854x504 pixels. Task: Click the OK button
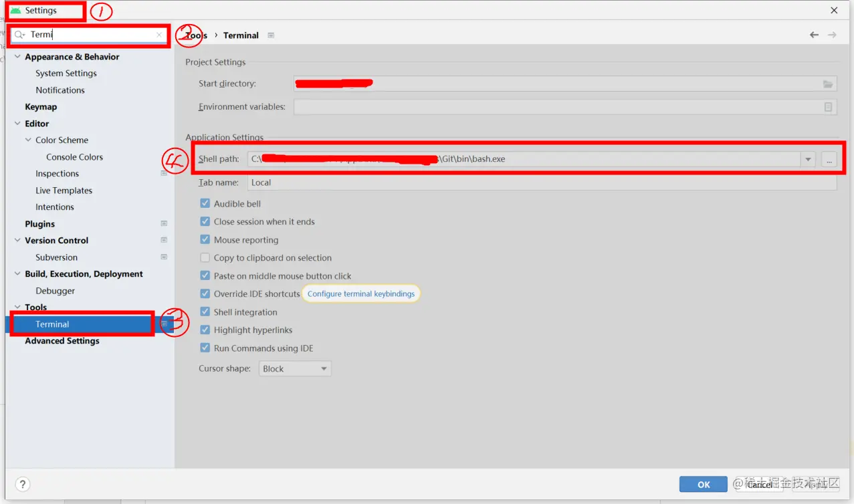pos(703,485)
